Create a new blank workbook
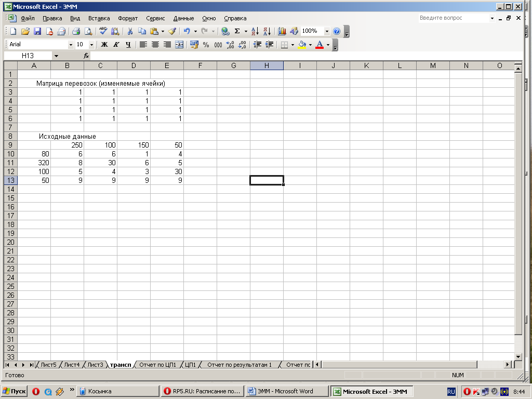The width and height of the screenshot is (532, 399). (x=13, y=31)
